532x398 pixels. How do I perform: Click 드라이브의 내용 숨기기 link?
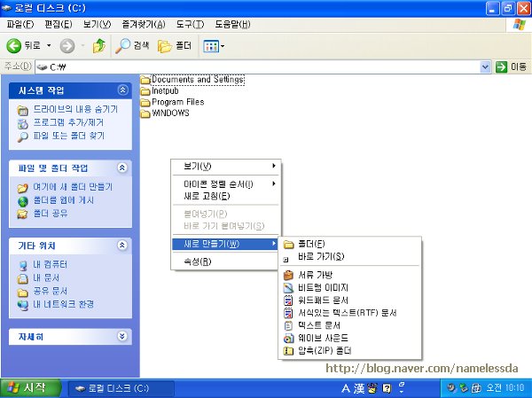(x=75, y=109)
